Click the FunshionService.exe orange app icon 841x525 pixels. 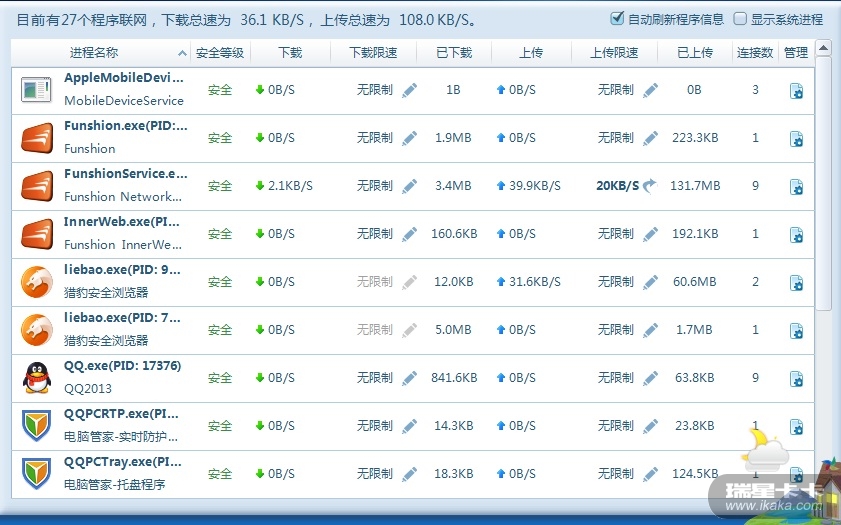coord(37,186)
